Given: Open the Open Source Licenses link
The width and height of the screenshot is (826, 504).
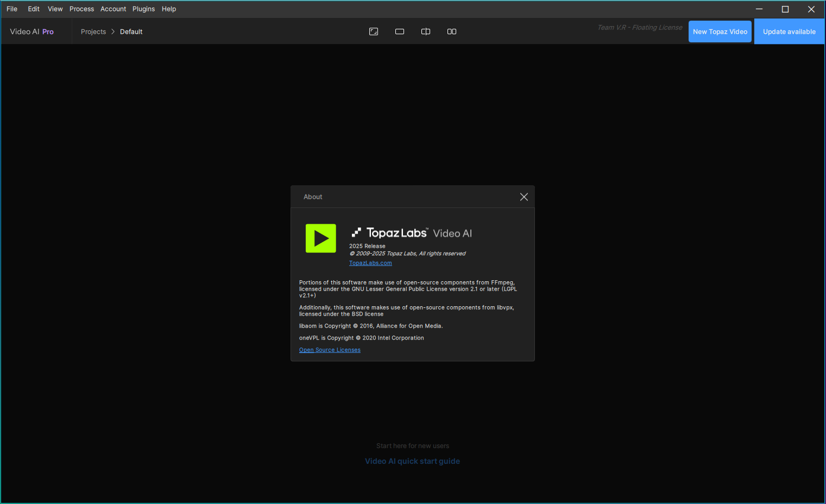Looking at the screenshot, I should pos(330,350).
